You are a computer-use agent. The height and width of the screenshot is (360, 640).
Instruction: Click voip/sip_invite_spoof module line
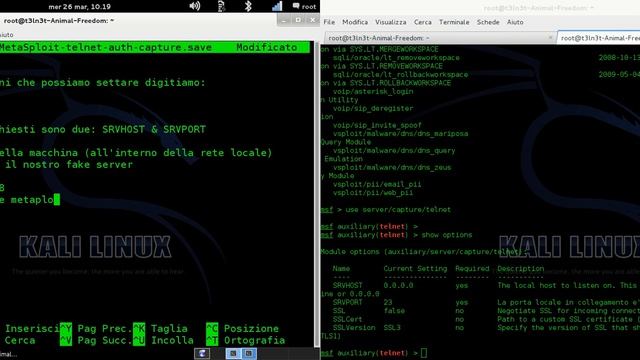[377, 125]
